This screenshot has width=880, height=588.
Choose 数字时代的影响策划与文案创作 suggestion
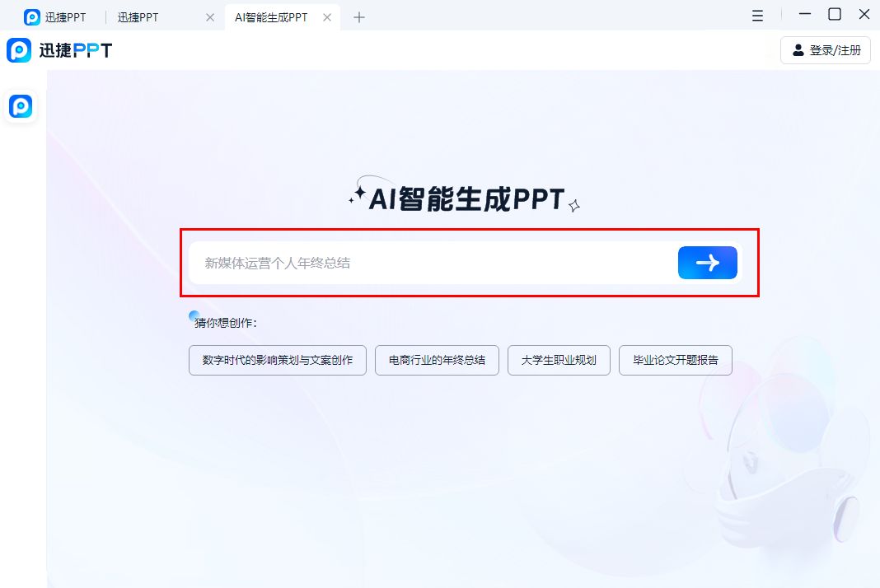click(277, 360)
